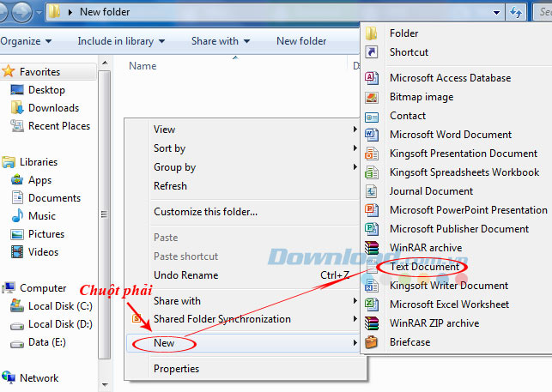Click the Shared Folder Synchronization icon

(x=137, y=319)
